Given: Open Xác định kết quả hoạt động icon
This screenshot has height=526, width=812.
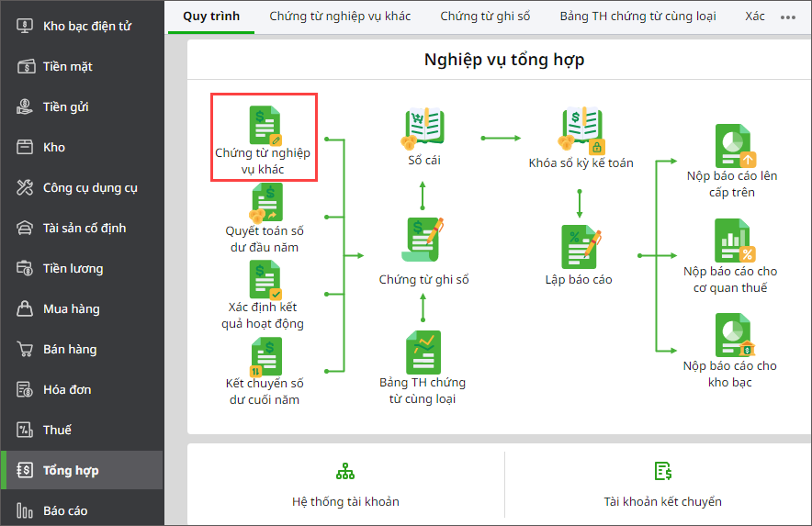Looking at the screenshot, I should [x=265, y=280].
